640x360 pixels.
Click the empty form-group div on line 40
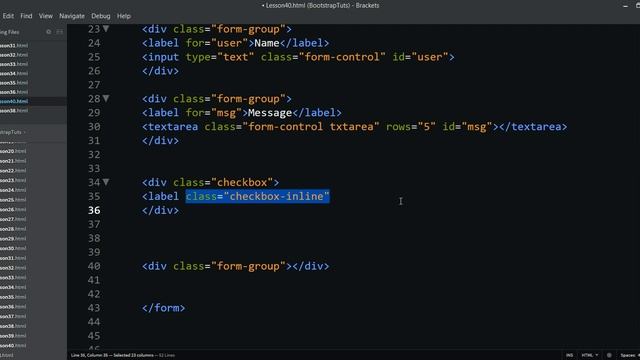tap(236, 266)
